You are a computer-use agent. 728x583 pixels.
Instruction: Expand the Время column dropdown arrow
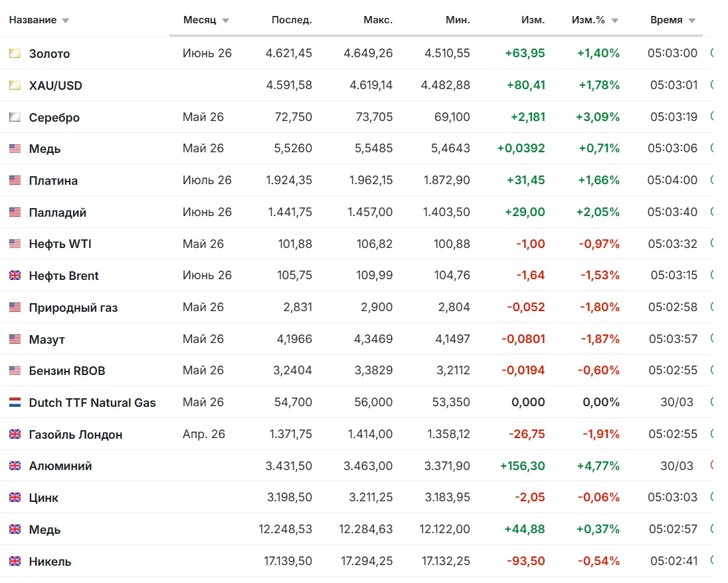692,21
